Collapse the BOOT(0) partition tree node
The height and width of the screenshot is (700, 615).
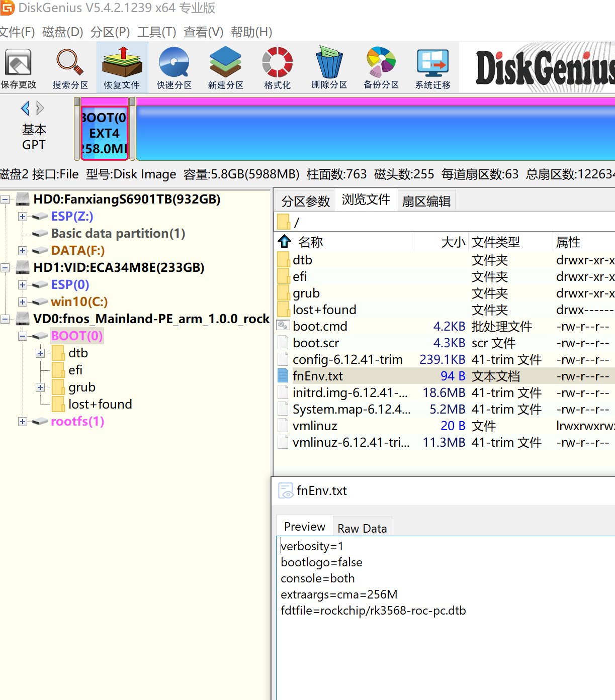23,336
